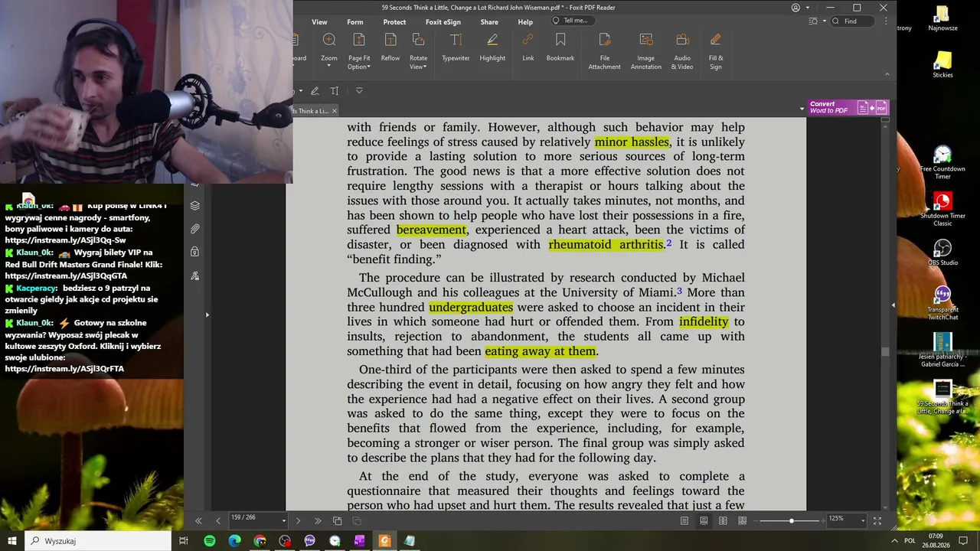The image size is (980, 551).
Task: Open Spotify from the taskbar
Action: 210,541
